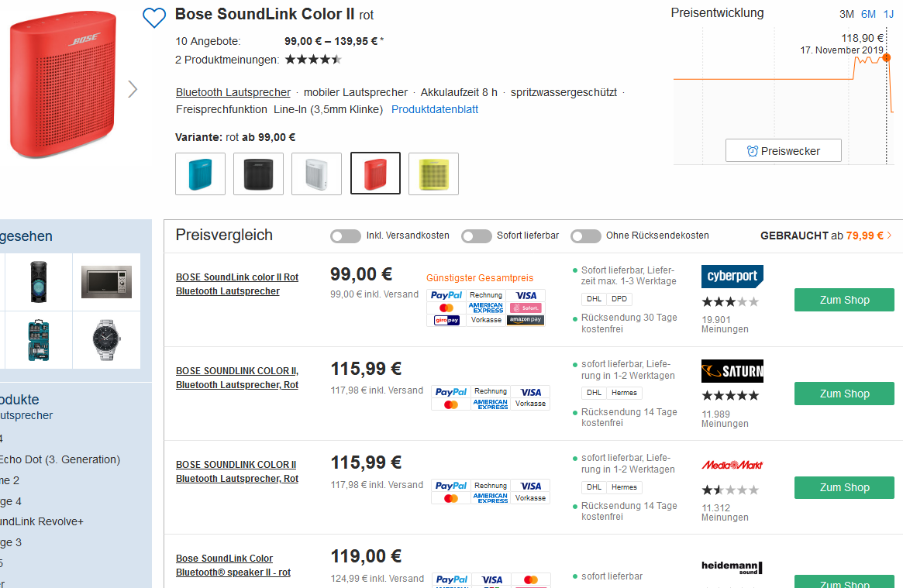The width and height of the screenshot is (903, 588).
Task: Click the heart wishlist icon
Action: 154,18
